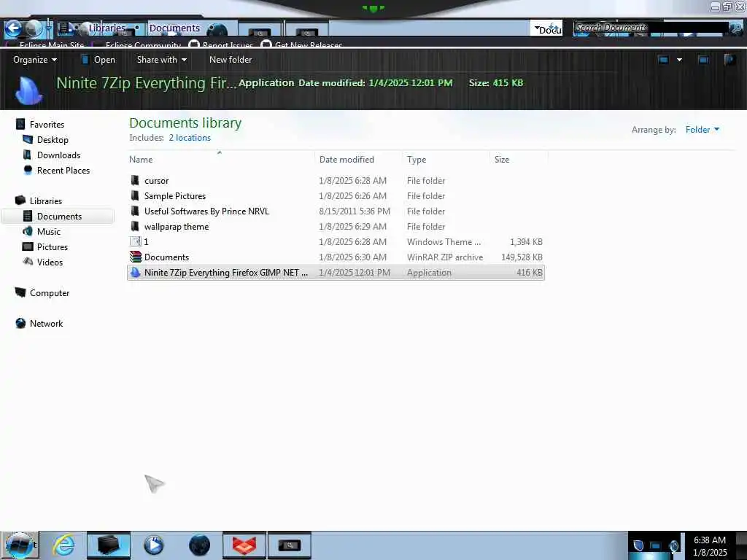
Task: Select the Documents WinRAR ZIP archive icon
Action: [135, 257]
